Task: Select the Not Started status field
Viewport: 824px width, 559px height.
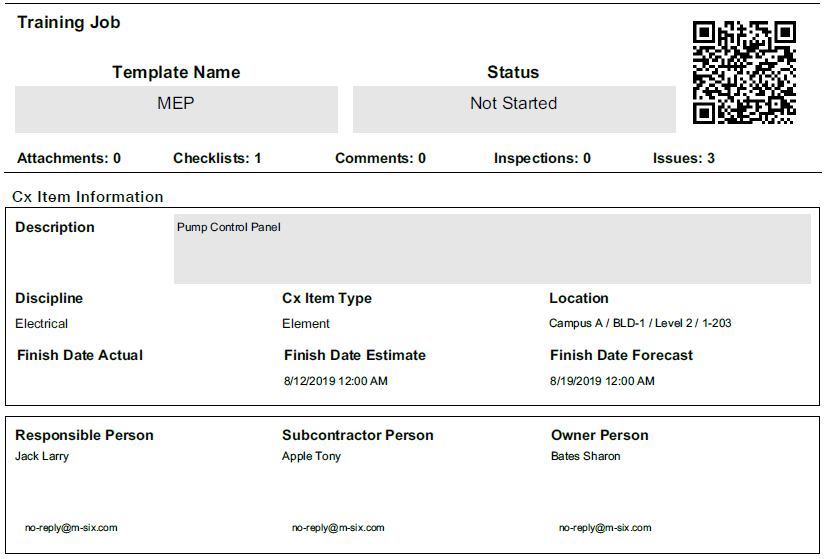Action: coord(513,104)
